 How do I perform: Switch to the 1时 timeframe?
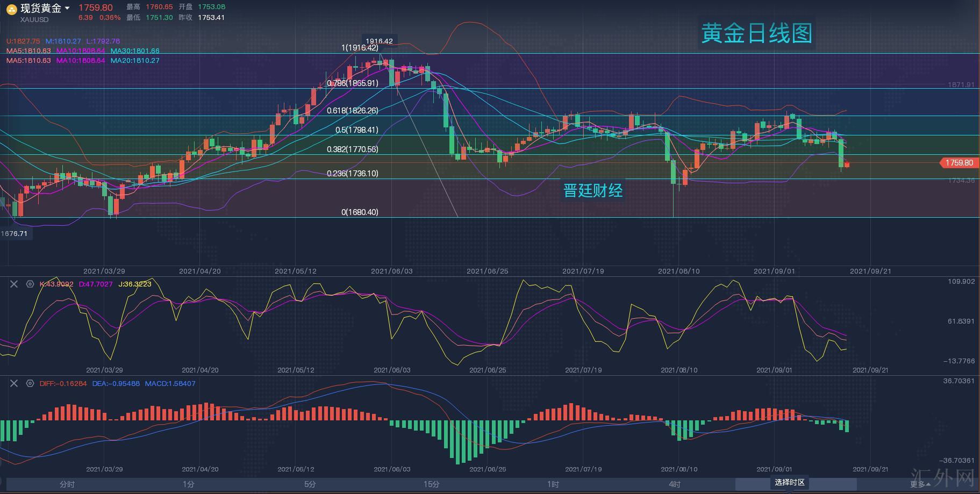tap(553, 484)
